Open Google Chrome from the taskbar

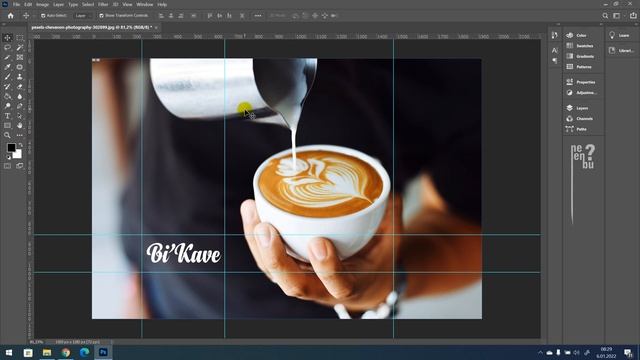tap(66, 352)
